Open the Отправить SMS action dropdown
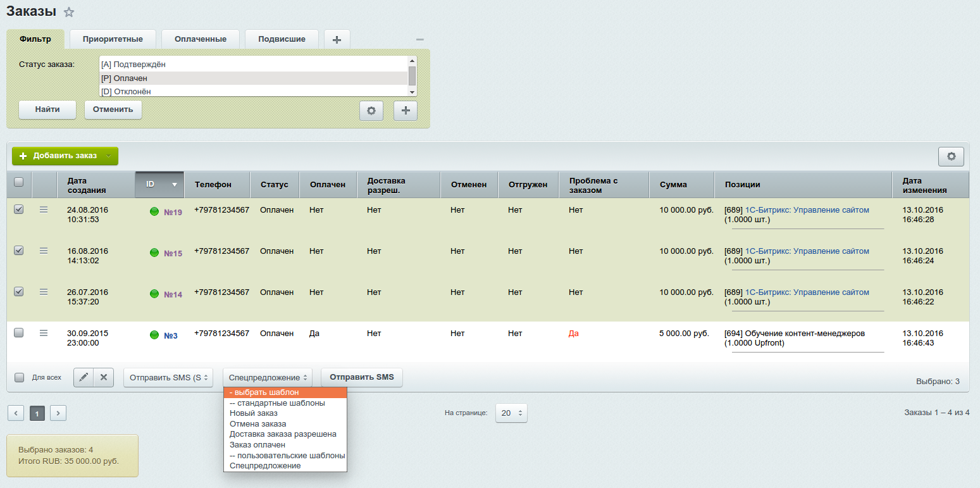This screenshot has height=488, width=980. pos(168,378)
